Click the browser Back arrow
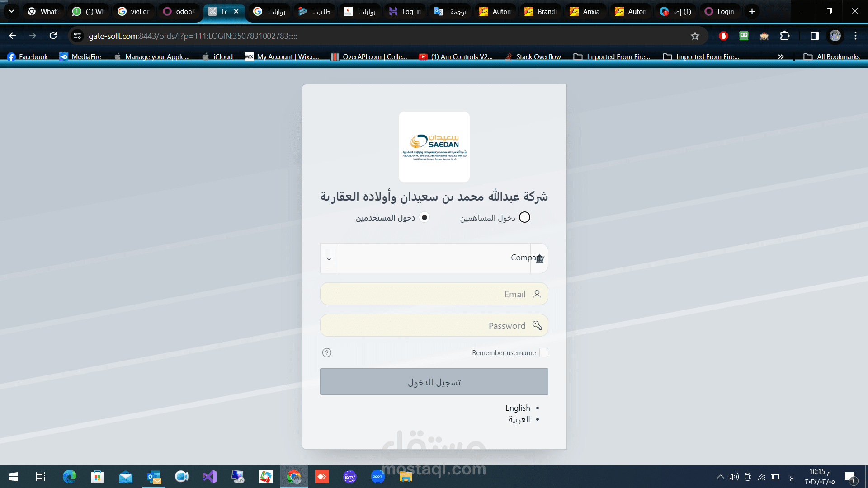Viewport: 868px width, 488px height. [x=13, y=36]
